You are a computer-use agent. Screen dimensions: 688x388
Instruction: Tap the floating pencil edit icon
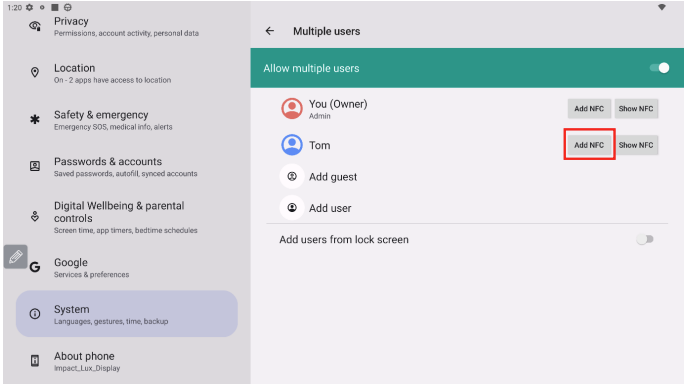16,257
